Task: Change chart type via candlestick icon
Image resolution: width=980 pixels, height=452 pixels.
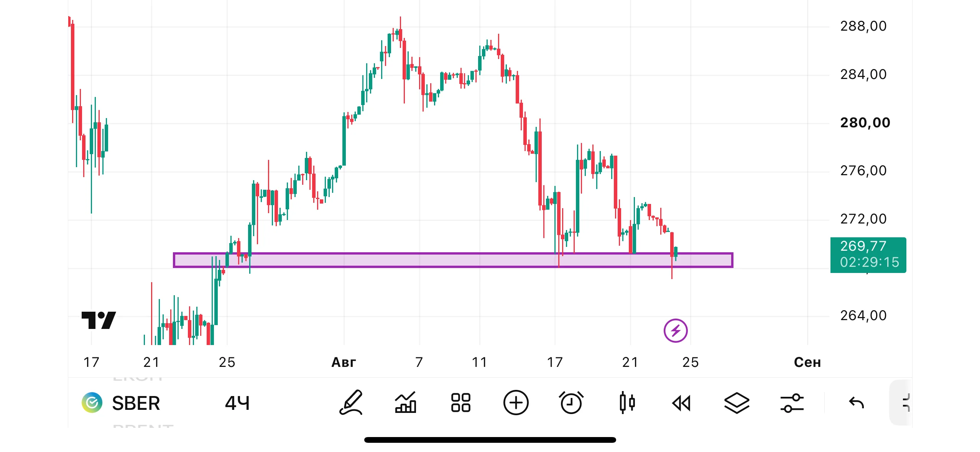Action: point(626,403)
